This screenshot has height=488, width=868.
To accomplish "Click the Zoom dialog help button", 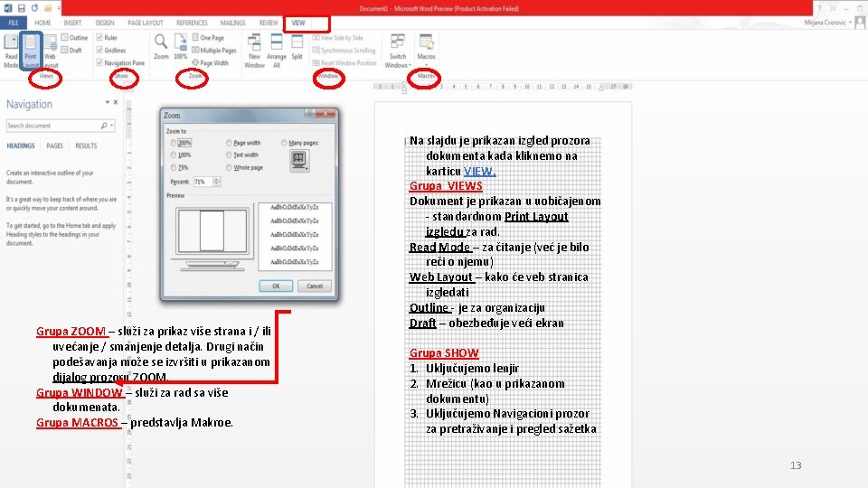I will 310,114.
